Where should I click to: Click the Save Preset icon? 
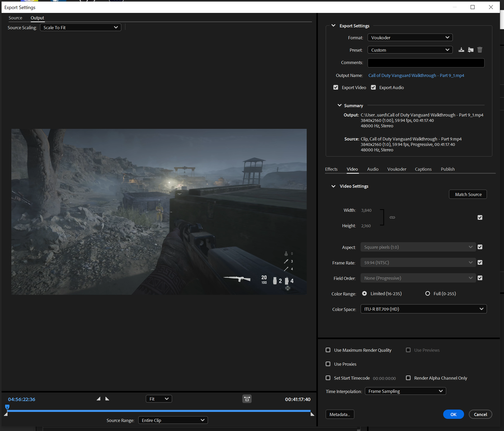tap(461, 50)
